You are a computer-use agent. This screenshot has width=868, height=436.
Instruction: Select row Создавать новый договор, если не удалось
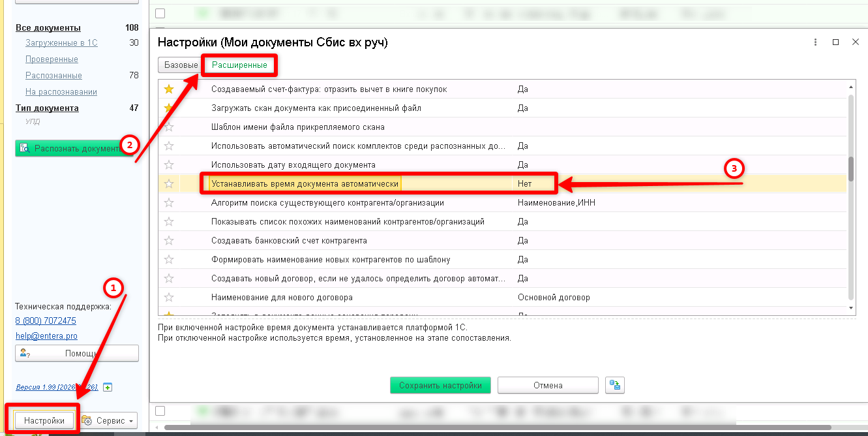(x=502, y=278)
